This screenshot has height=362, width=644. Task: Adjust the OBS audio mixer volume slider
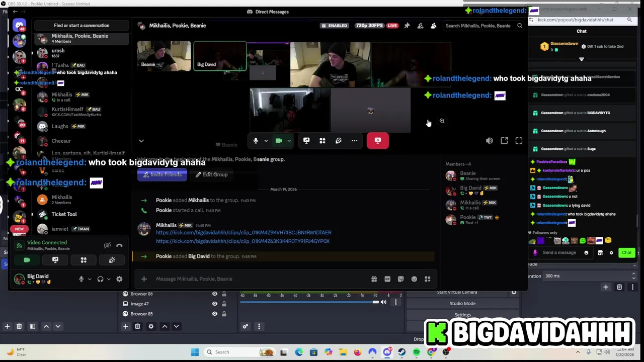[309, 302]
